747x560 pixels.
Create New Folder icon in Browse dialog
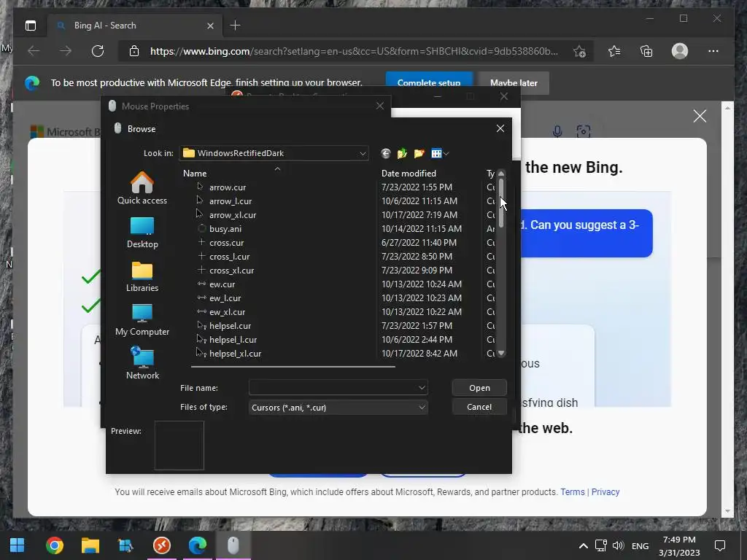pos(419,153)
